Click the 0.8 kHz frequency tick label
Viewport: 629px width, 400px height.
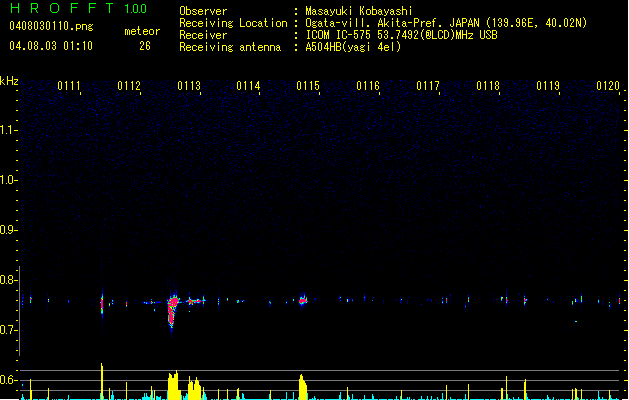pos(8,280)
